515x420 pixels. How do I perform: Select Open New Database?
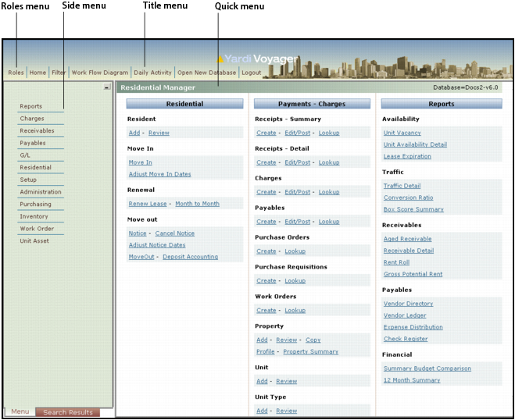(206, 73)
